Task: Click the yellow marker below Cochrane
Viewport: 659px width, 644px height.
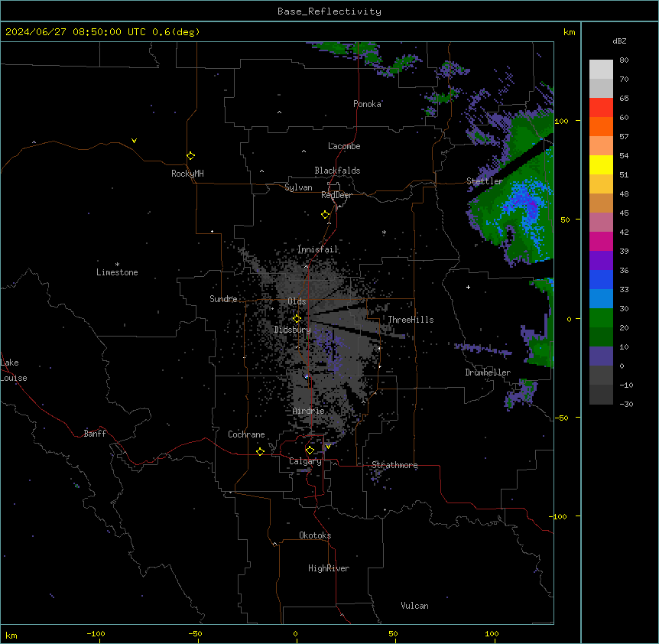Action: [260, 451]
